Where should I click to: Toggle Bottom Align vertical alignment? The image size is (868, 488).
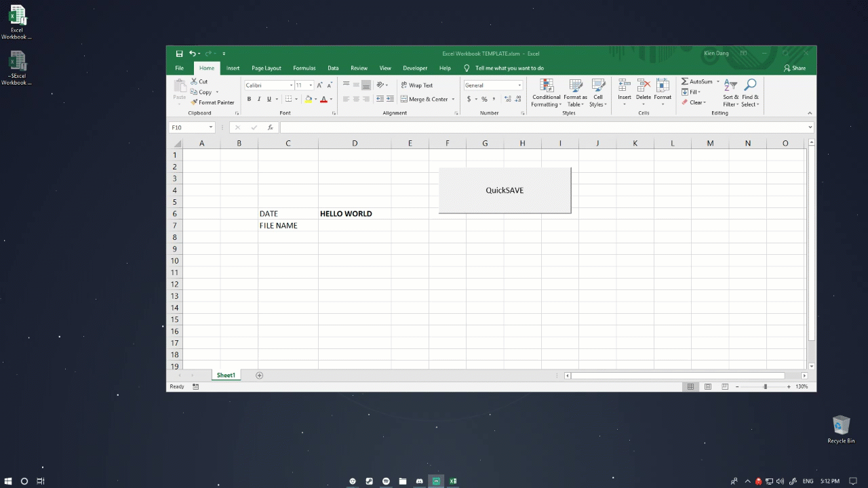tap(366, 85)
